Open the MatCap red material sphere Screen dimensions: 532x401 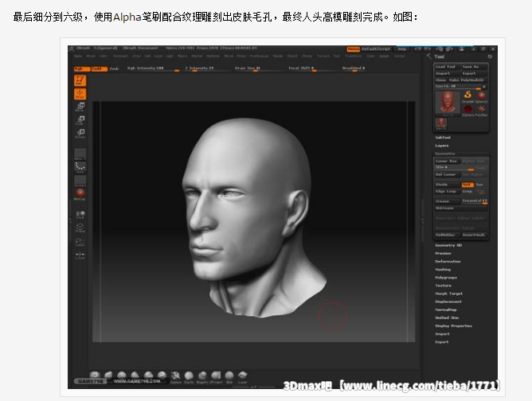point(80,194)
